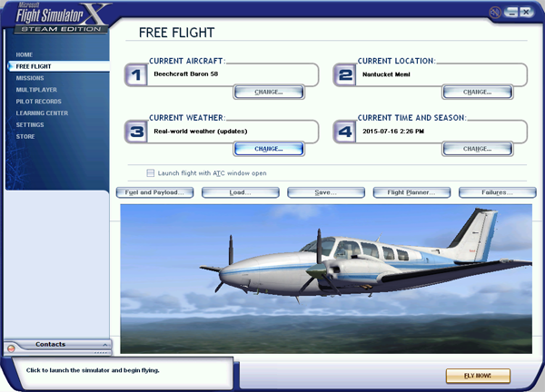
Task: Click the Load... button
Action: 240,192
